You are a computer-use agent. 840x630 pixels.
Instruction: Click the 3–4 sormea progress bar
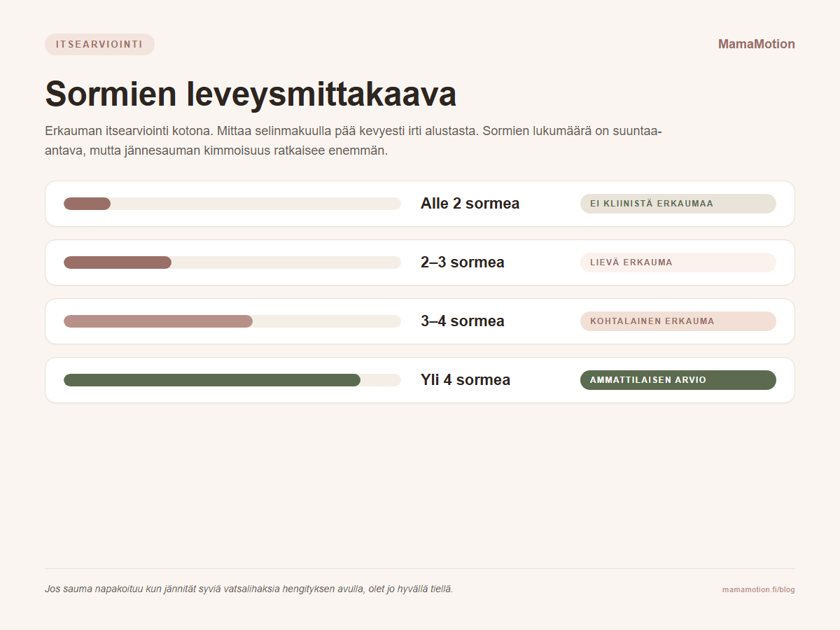pos(232,321)
